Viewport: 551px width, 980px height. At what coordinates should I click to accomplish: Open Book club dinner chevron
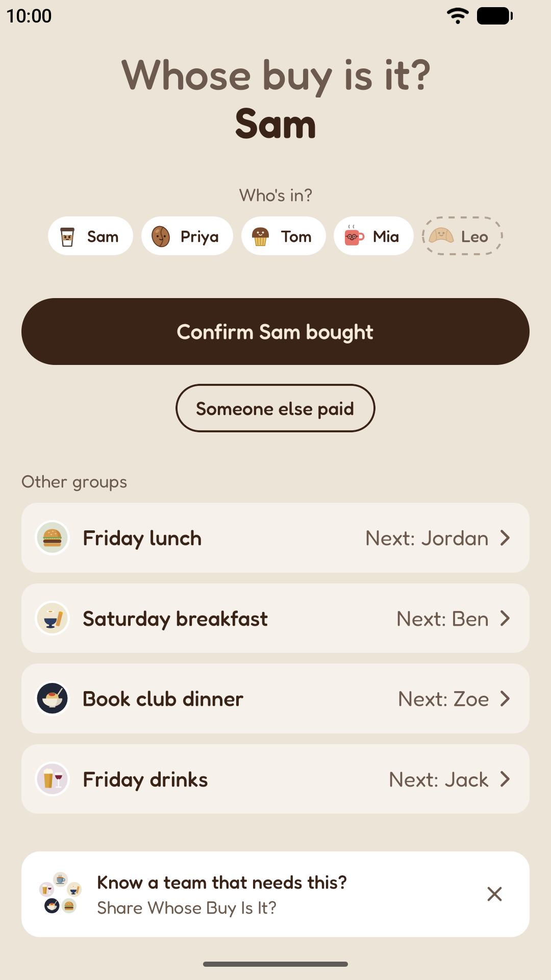(505, 699)
